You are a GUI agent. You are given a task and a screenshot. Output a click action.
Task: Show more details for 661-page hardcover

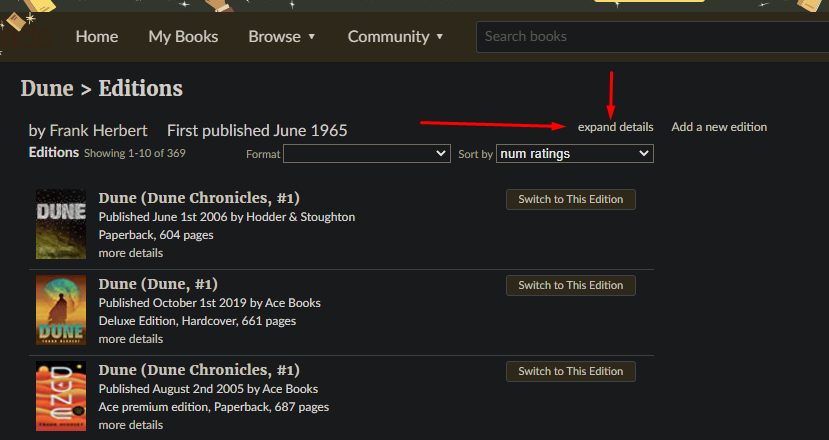tap(130, 339)
